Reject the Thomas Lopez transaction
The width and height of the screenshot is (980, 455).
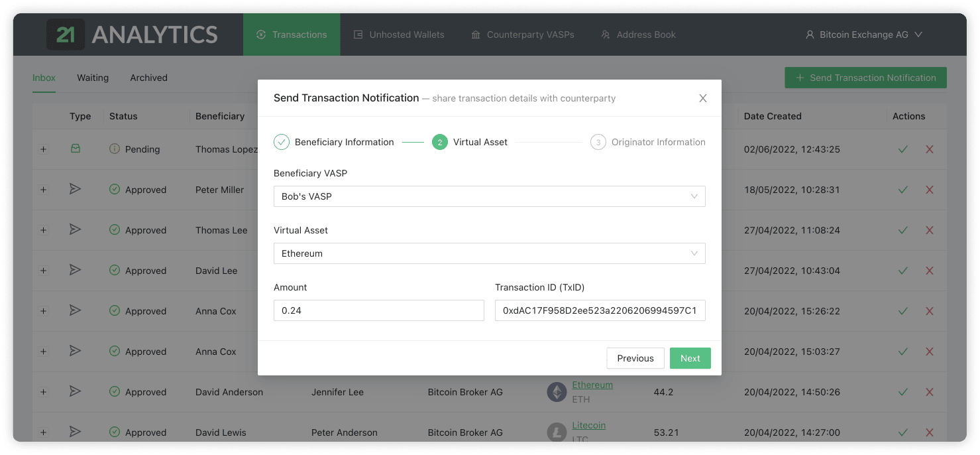[x=930, y=149]
